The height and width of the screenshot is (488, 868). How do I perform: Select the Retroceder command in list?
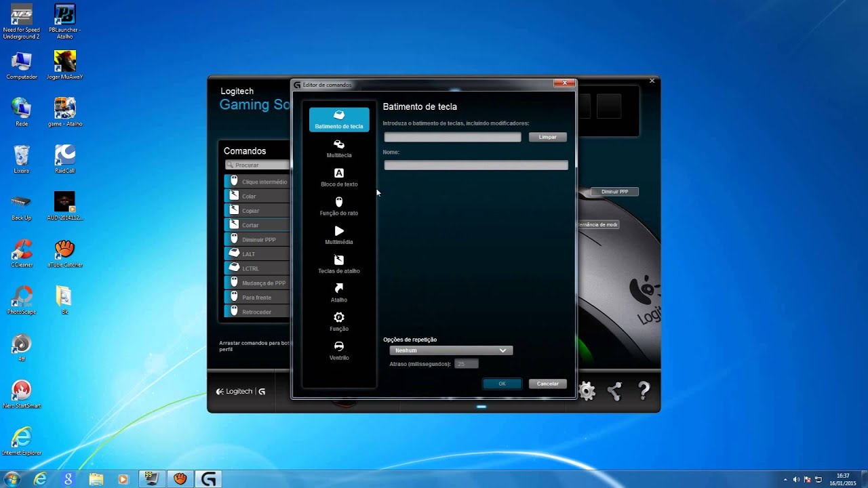click(x=258, y=312)
